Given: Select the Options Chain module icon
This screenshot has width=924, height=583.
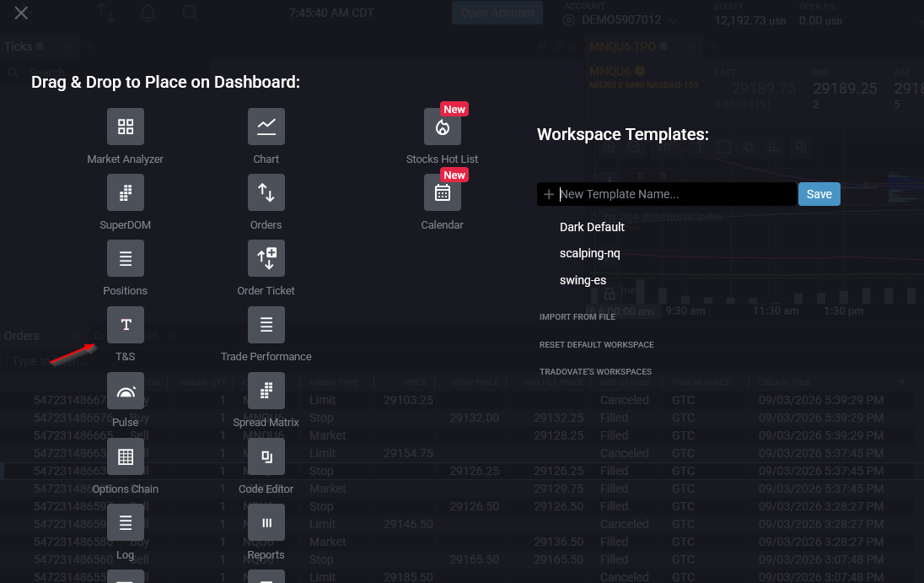Looking at the screenshot, I should 126,456.
